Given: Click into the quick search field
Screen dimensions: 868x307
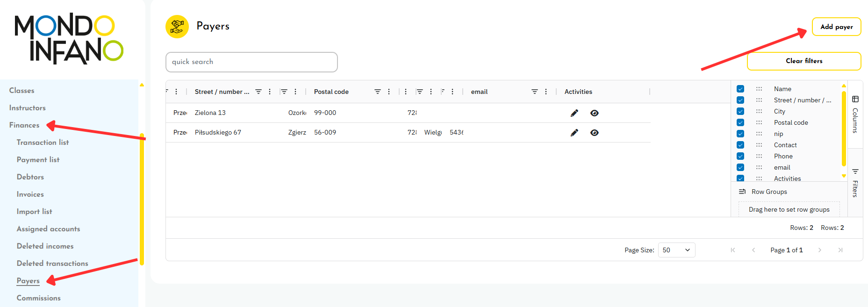Looking at the screenshot, I should pyautogui.click(x=251, y=62).
